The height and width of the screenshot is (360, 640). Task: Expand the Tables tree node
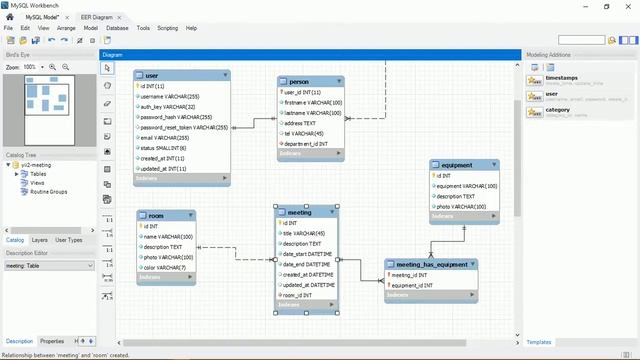point(17,174)
